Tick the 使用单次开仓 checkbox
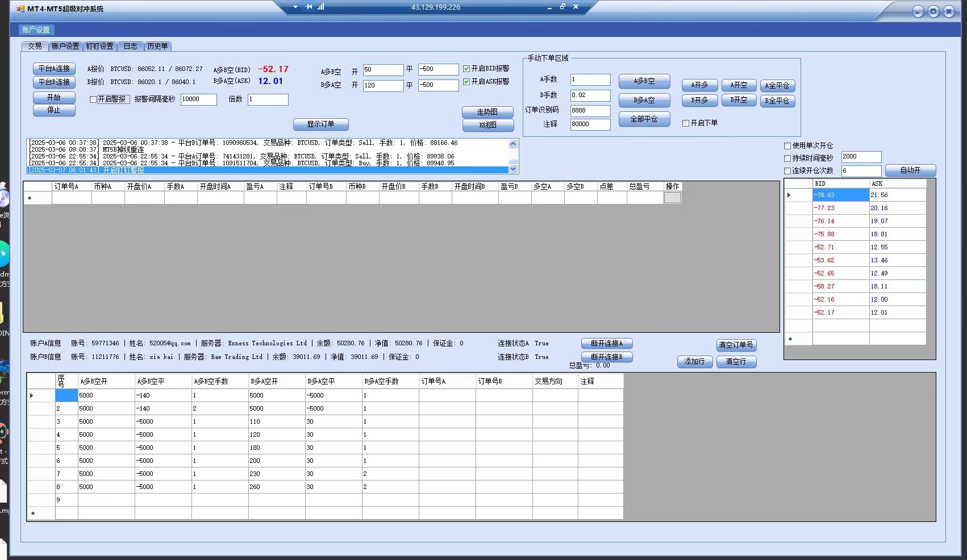 coord(787,146)
